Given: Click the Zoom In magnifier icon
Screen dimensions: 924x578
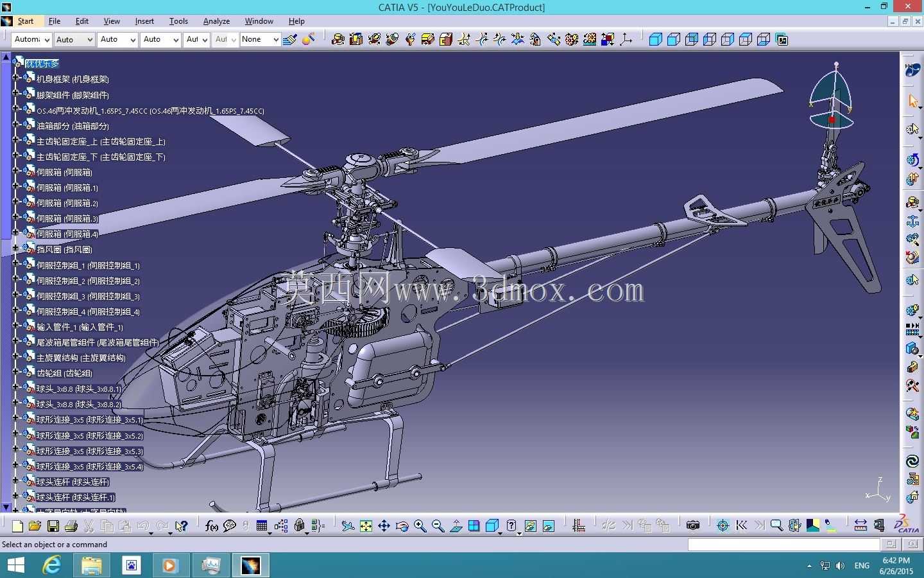Looking at the screenshot, I should (x=420, y=526).
